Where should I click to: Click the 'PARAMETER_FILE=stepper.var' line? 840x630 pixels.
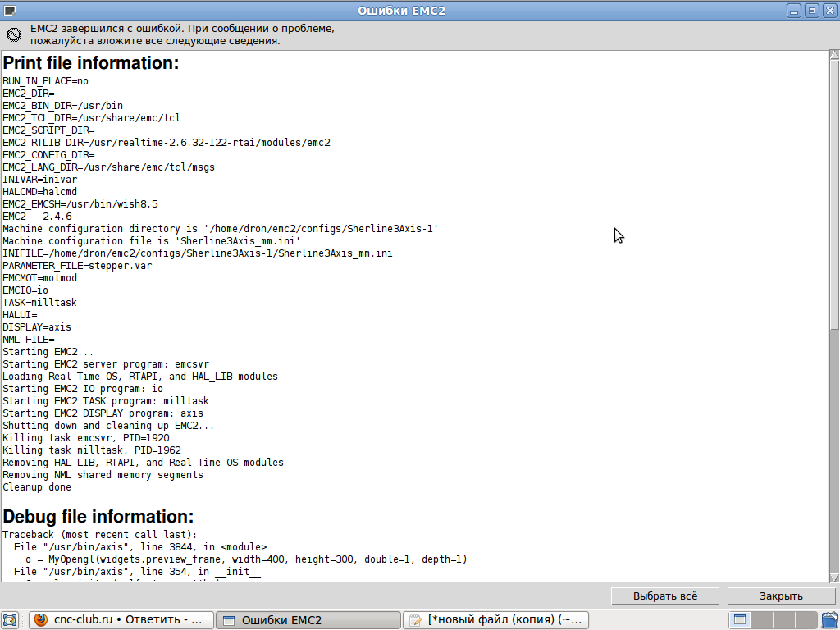[77, 266]
